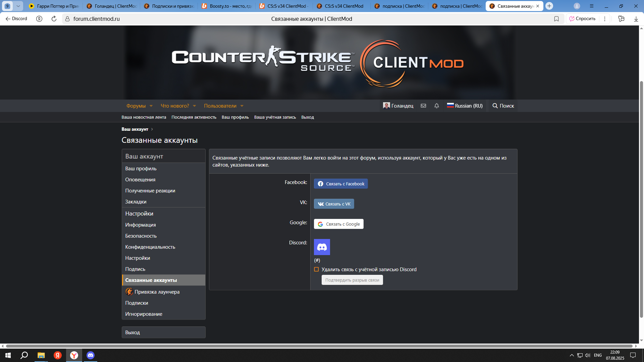Screen dimensions: 644x362
Task: Open the notifications bell icon
Action: (436, 106)
